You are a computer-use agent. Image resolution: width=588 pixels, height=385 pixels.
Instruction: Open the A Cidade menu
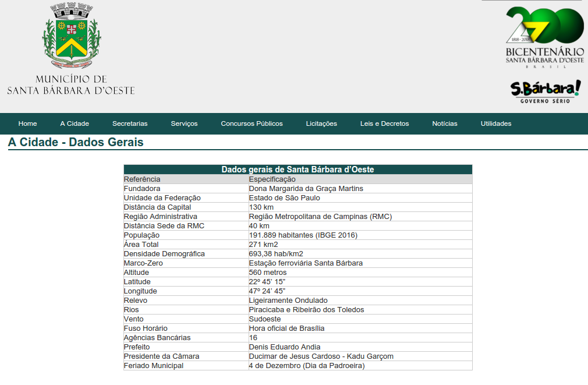coord(75,123)
